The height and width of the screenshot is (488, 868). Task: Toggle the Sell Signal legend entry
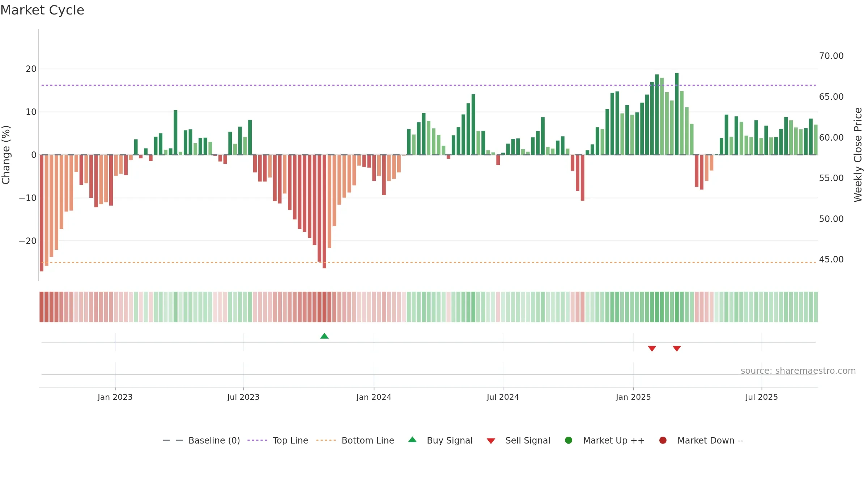coord(518,440)
